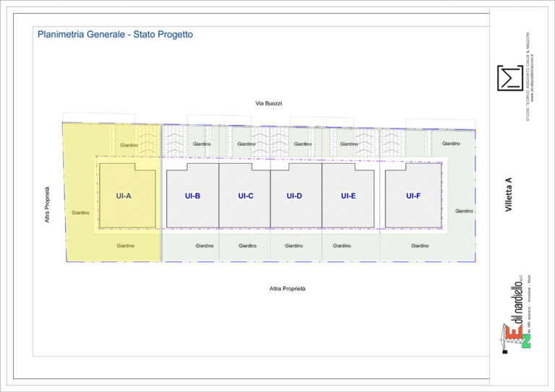Click the 'UI-C' unit label
This screenshot has height=392, width=555.
[246, 196]
